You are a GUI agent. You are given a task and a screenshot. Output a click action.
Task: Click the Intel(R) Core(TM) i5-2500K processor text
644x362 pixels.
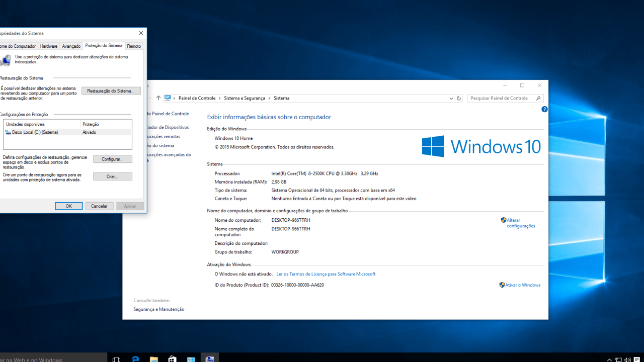[x=325, y=173]
